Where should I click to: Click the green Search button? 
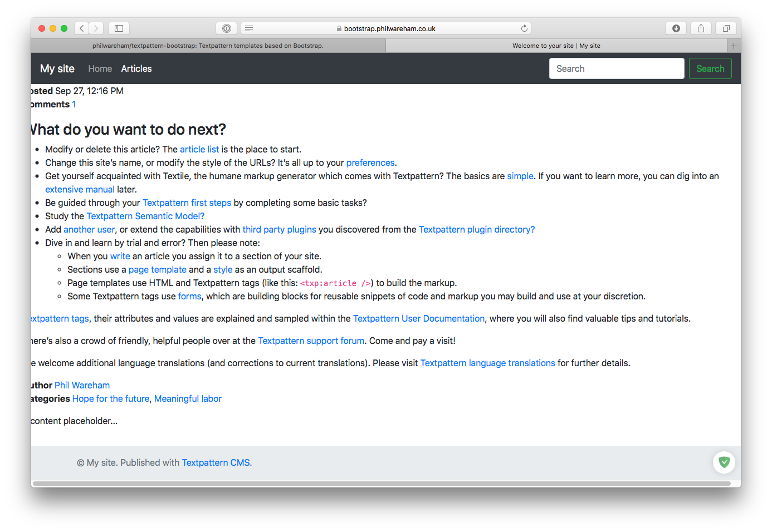click(710, 68)
